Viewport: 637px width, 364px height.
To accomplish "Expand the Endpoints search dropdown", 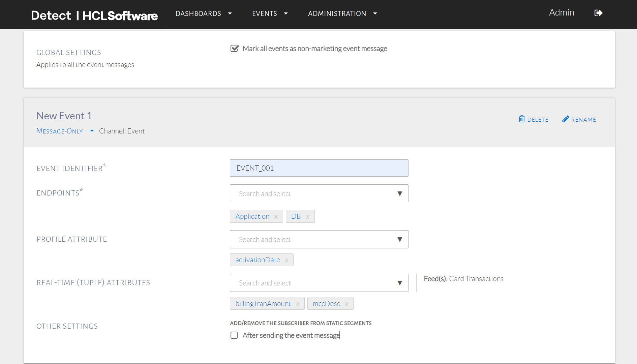I will point(399,193).
